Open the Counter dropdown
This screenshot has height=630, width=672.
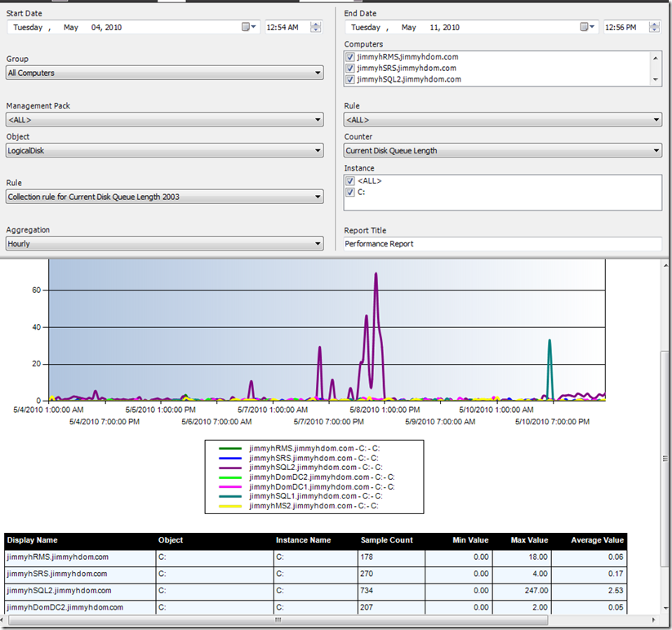point(656,151)
